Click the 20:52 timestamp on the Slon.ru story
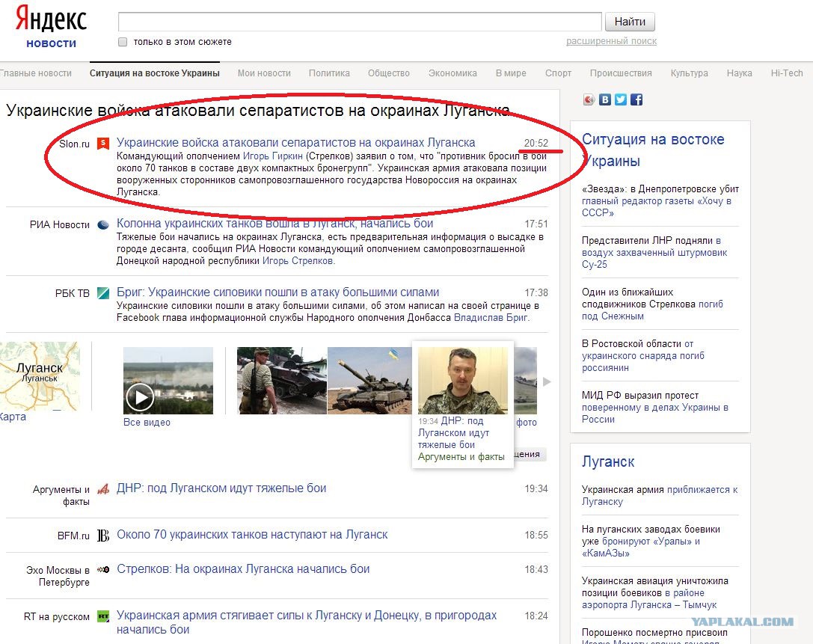813x644 pixels. click(536, 143)
